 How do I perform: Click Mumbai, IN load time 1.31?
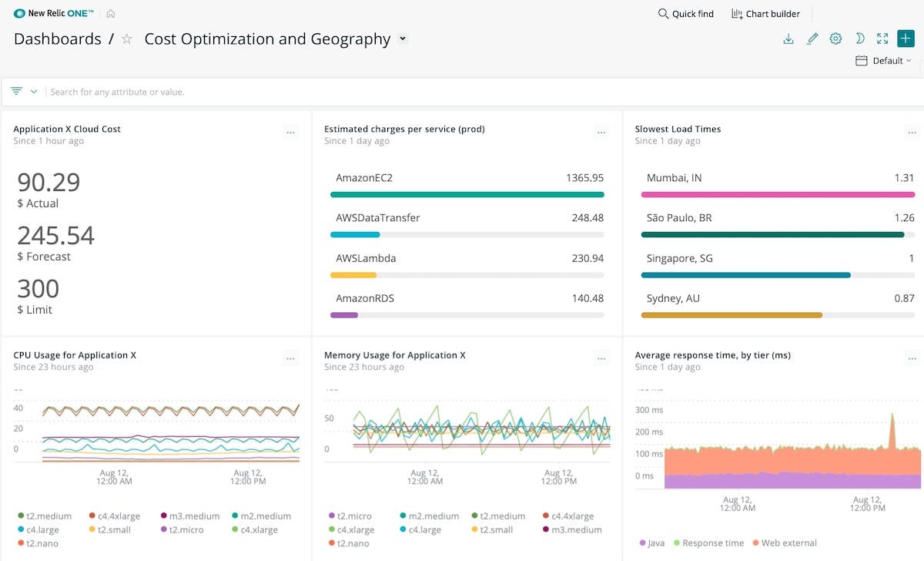click(904, 178)
